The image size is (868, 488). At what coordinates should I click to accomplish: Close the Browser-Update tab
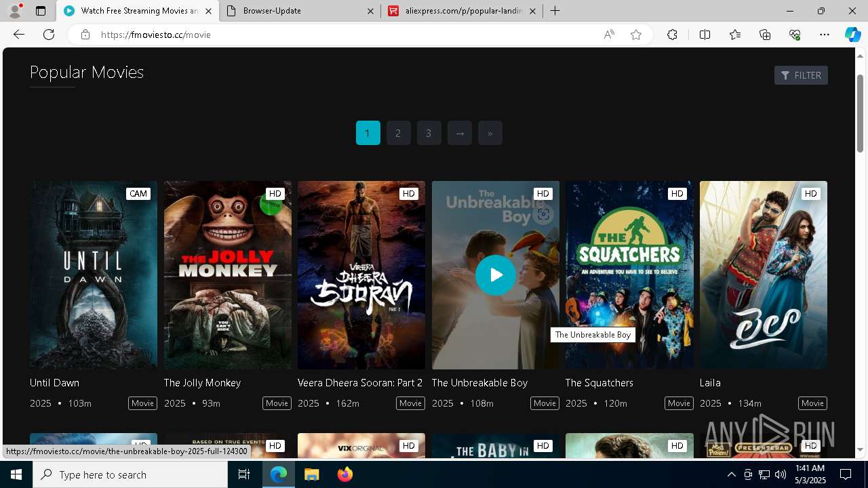(x=370, y=11)
